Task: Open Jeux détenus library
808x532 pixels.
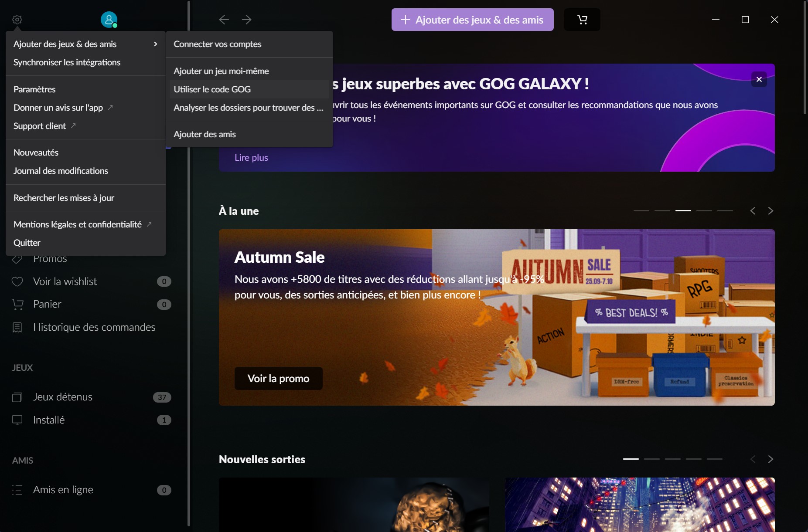Action: coord(63,397)
